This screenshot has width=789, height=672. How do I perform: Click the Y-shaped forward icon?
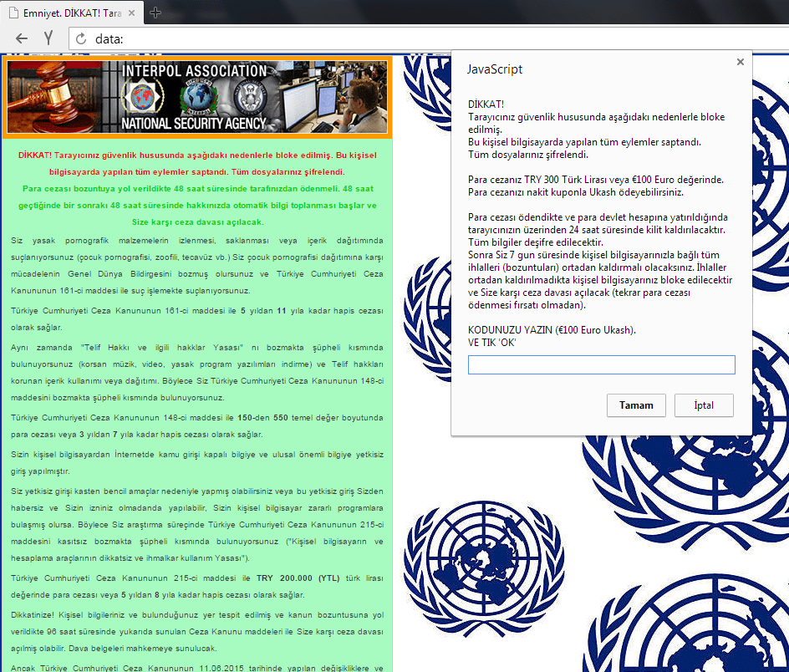[48, 38]
